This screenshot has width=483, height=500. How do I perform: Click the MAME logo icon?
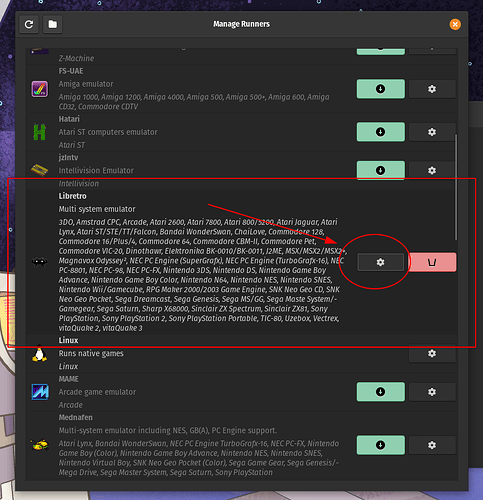click(x=40, y=392)
